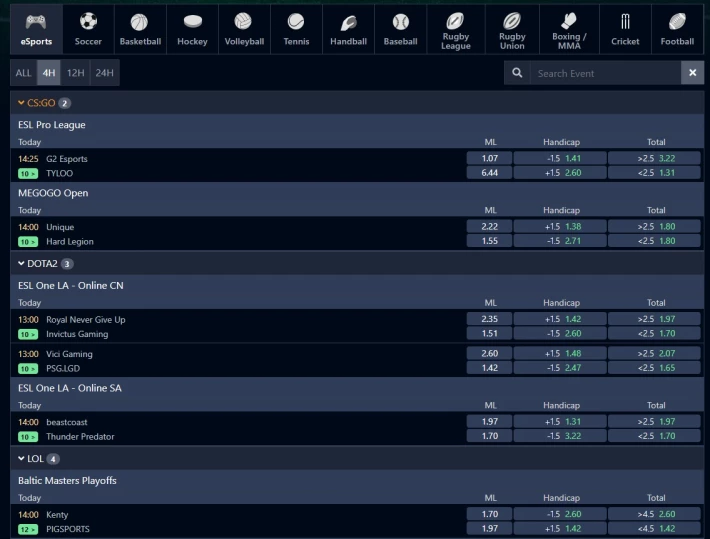Open ESL One LA - Online CN heading
Viewport: 710px width, 539px height.
(x=71, y=286)
